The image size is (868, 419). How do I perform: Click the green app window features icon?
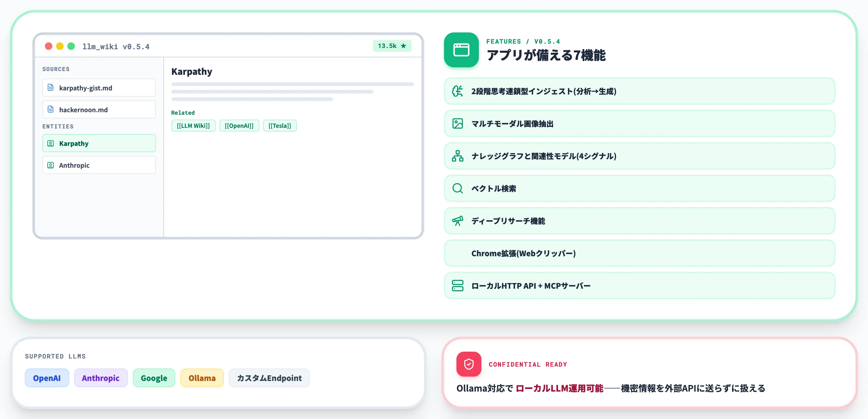pos(461,50)
